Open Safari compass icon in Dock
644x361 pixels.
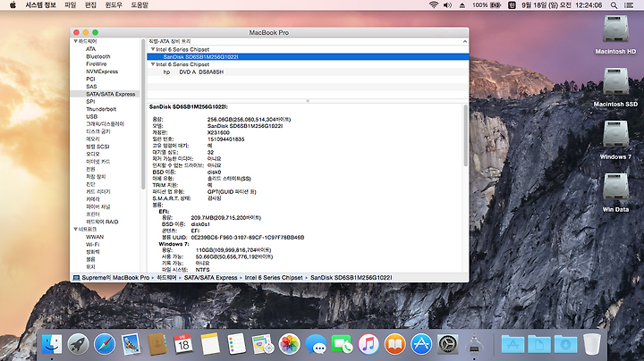105,344
